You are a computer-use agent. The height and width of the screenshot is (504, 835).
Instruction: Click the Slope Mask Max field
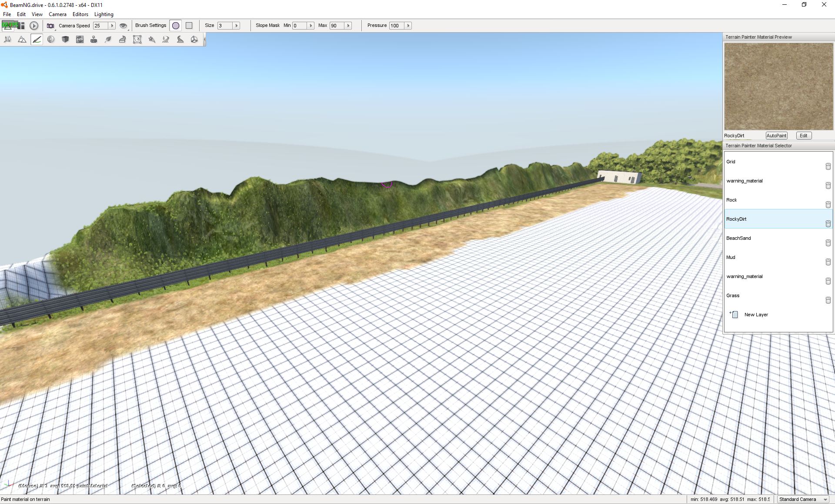(x=337, y=26)
